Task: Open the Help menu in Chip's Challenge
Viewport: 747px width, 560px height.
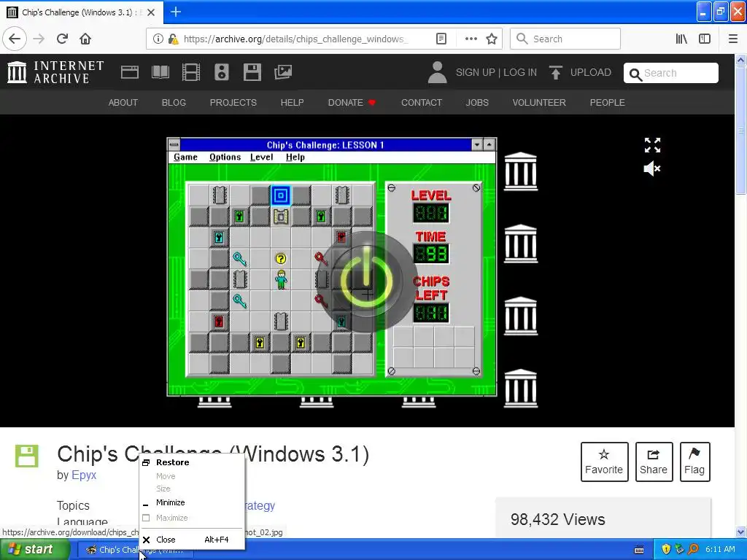Action: point(295,157)
